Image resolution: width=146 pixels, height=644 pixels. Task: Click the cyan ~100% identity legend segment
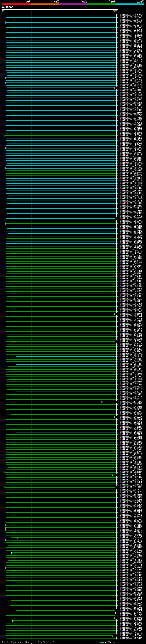(130, 4)
